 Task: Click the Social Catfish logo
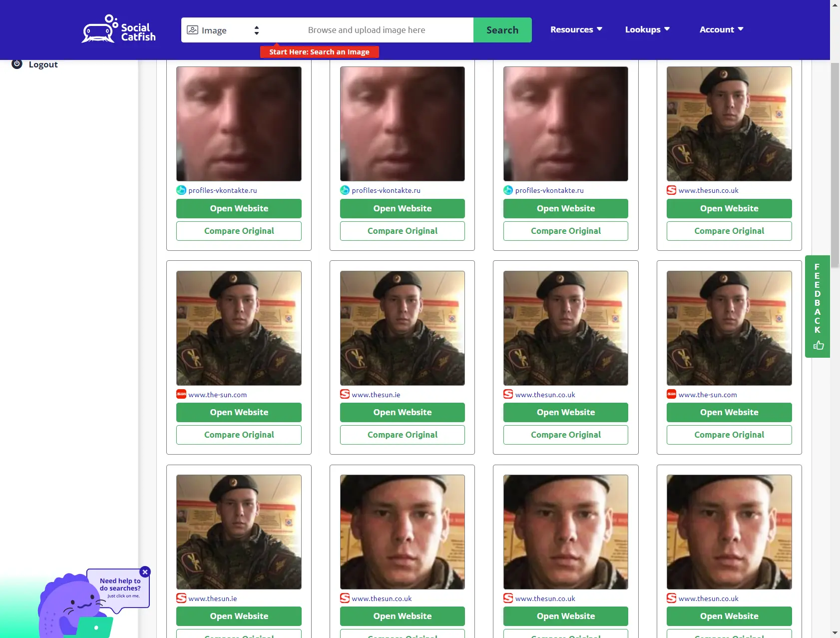click(119, 29)
